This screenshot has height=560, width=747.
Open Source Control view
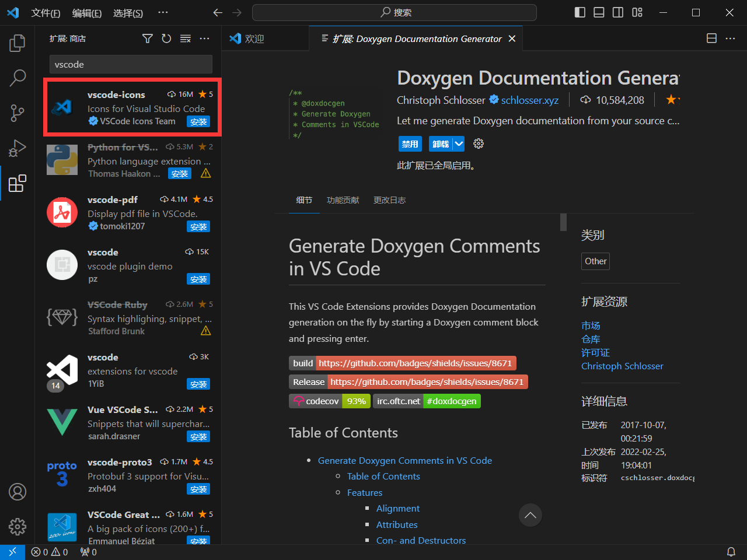click(18, 113)
